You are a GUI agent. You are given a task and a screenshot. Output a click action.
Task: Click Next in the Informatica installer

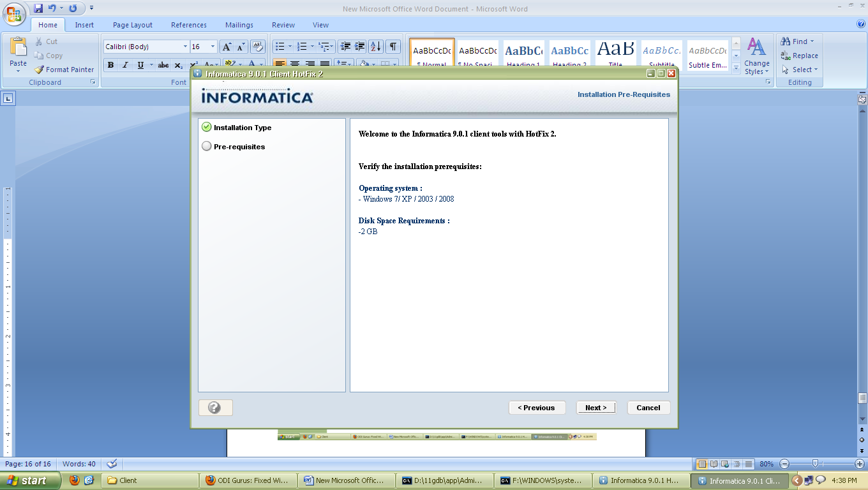[x=596, y=408]
